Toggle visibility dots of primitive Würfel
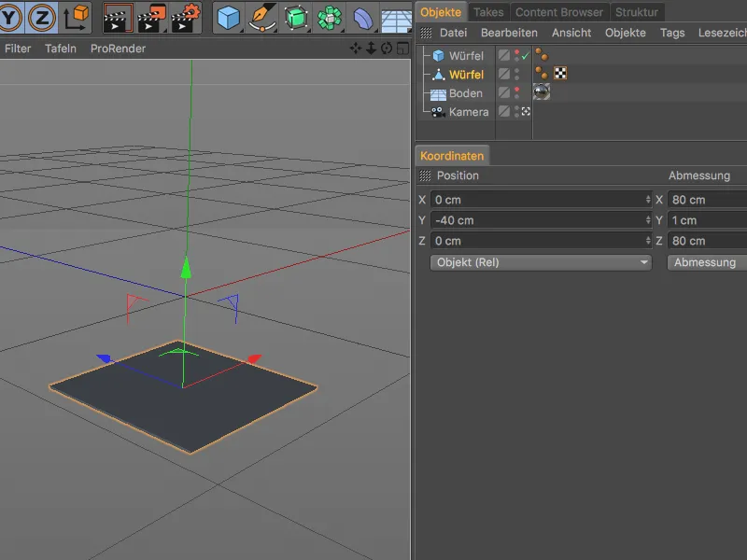 click(x=517, y=55)
